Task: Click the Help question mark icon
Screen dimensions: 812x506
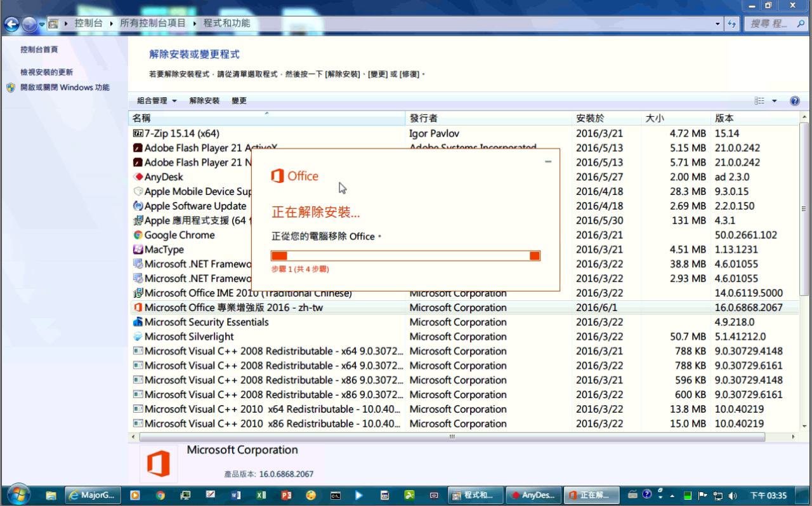Action: tap(794, 101)
